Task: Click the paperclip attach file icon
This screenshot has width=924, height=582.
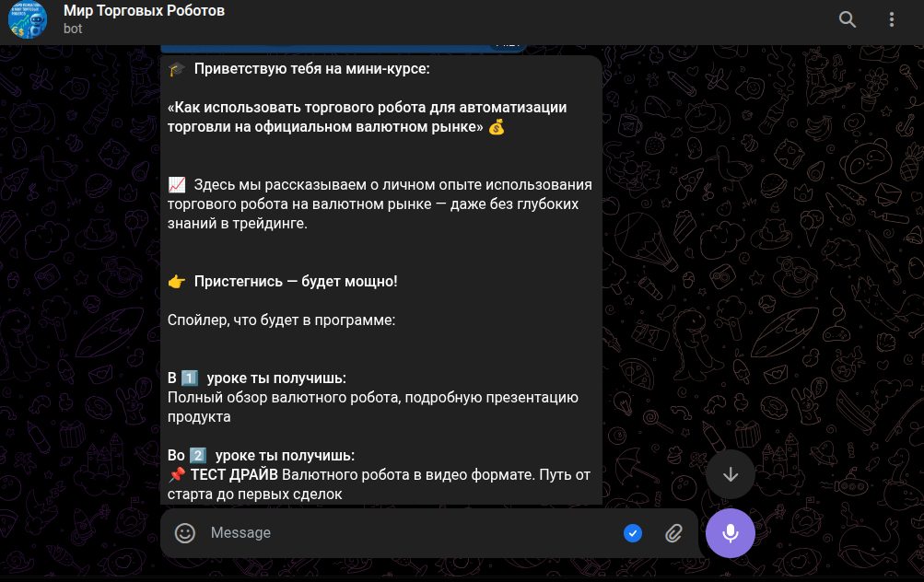Action: 673,533
